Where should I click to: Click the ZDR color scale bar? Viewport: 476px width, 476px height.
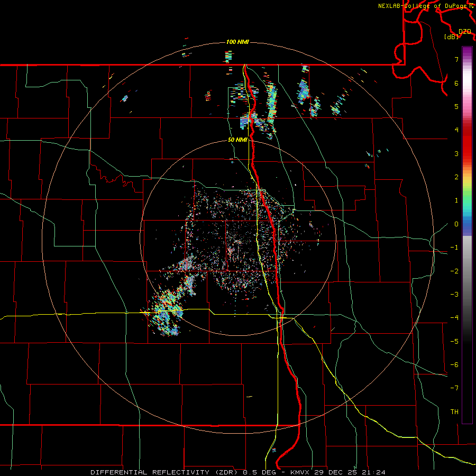tap(467, 235)
